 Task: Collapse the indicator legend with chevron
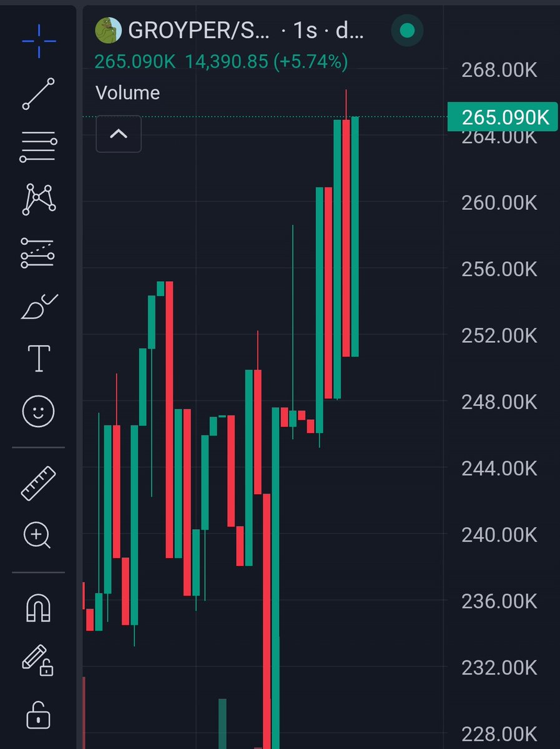coord(119,134)
